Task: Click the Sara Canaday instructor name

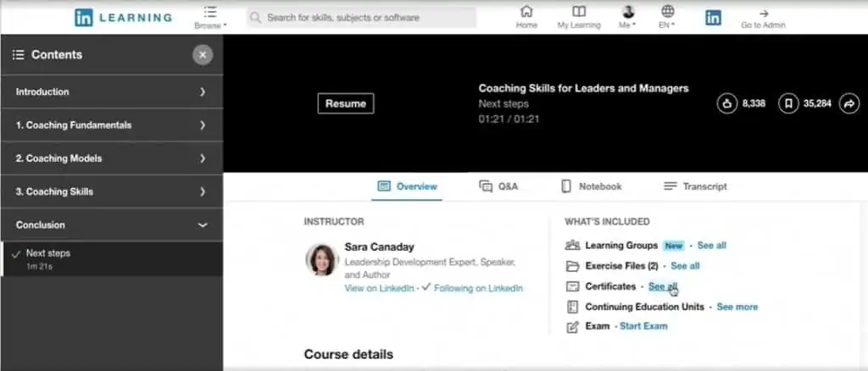Action: [x=379, y=246]
